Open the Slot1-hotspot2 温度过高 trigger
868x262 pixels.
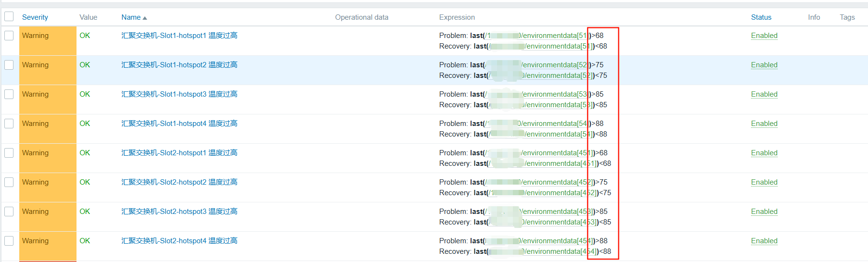(179, 65)
